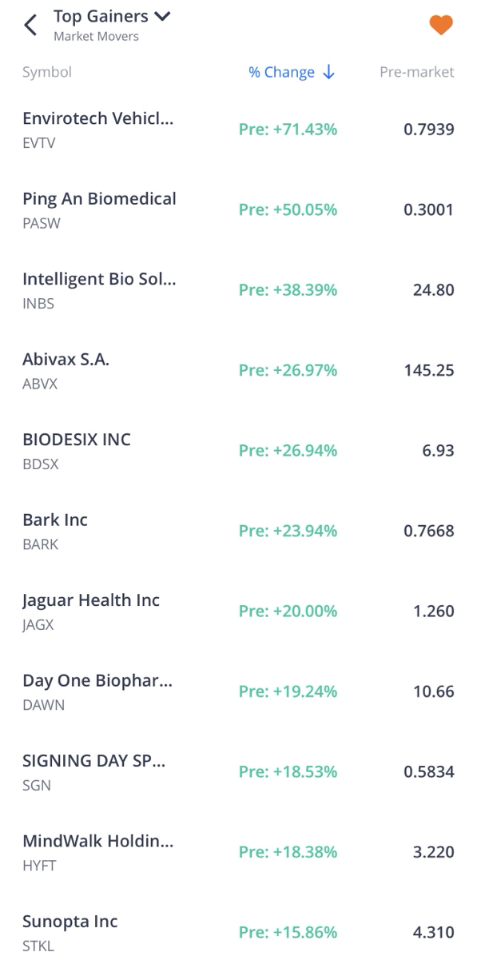Open Day One Biopharma DAWN stock
This screenshot has width=477, height=980.
(238, 691)
